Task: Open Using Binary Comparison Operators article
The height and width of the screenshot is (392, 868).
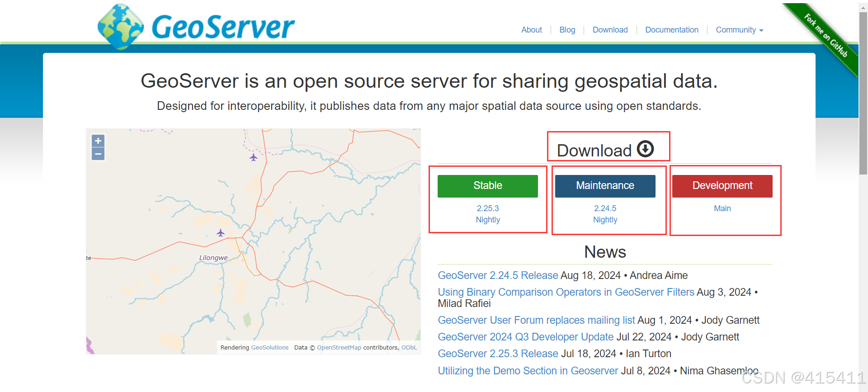Action: (566, 292)
